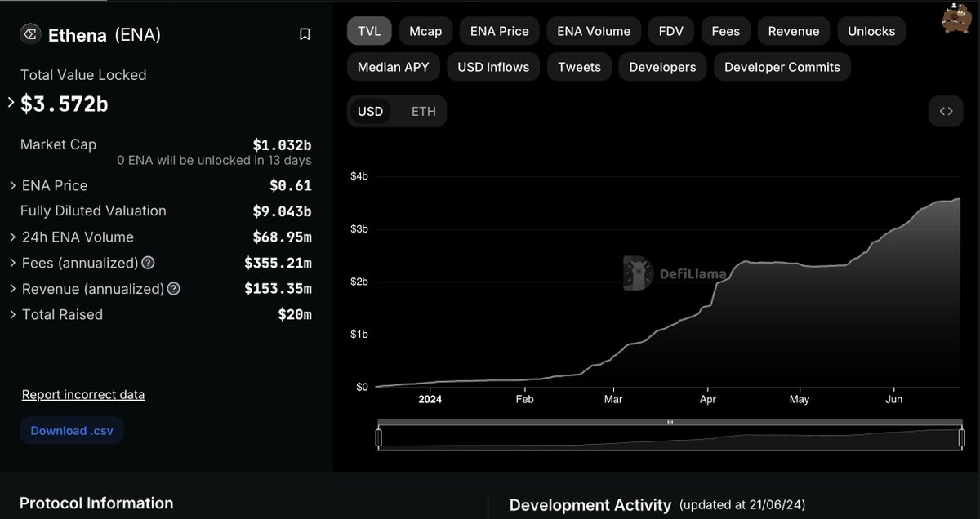Viewport: 980px width, 519px height.
Task: Enable the Developers chart metric
Action: [x=662, y=67]
